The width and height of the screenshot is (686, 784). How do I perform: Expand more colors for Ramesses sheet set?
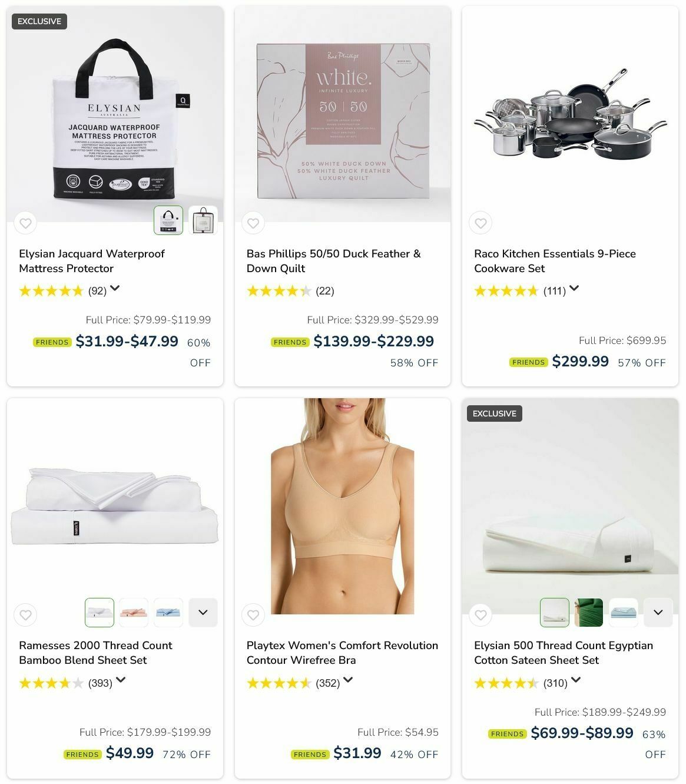point(203,613)
